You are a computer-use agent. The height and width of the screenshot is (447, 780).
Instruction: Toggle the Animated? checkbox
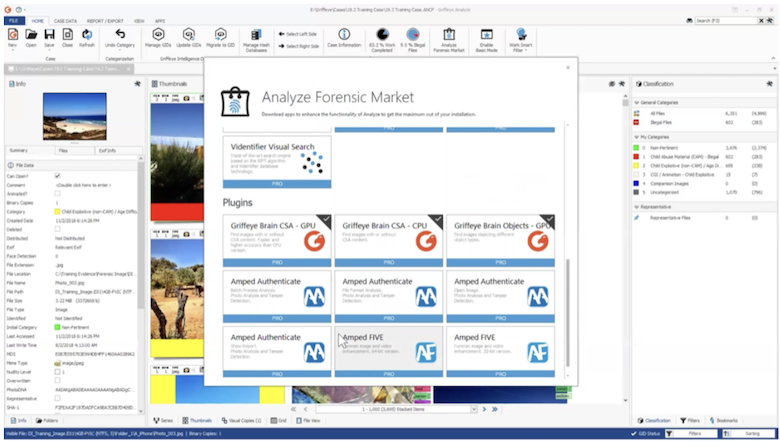57,193
